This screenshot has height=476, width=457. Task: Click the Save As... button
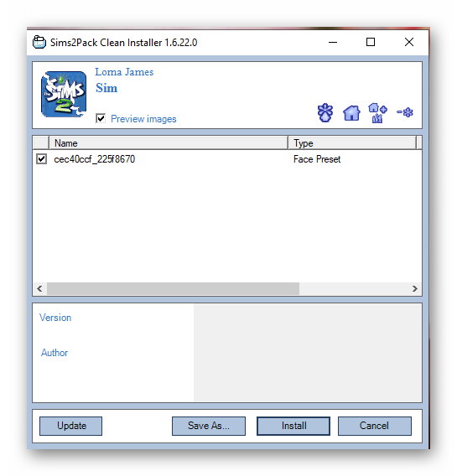click(x=209, y=426)
